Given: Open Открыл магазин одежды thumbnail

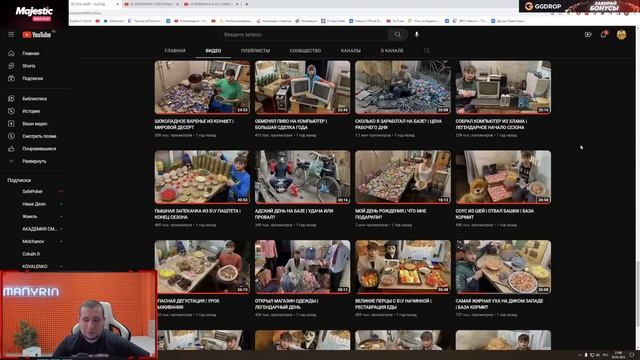Looking at the screenshot, I should point(302,267).
